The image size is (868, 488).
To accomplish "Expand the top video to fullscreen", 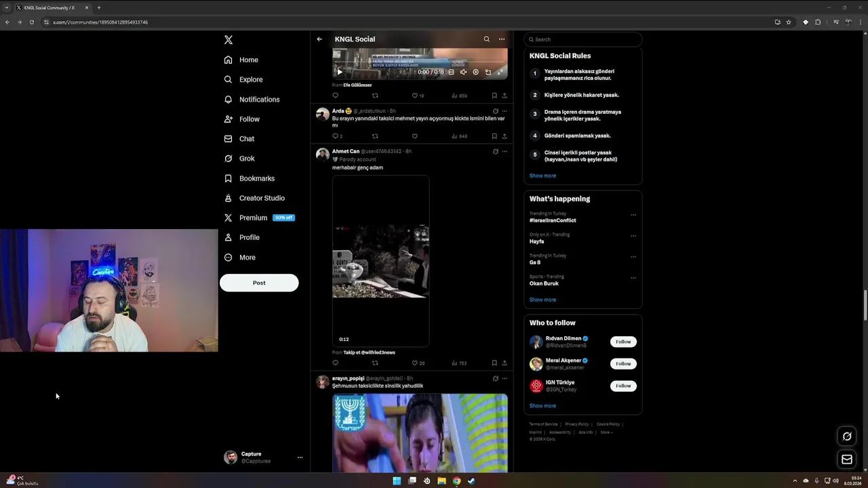I will pyautogui.click(x=500, y=72).
